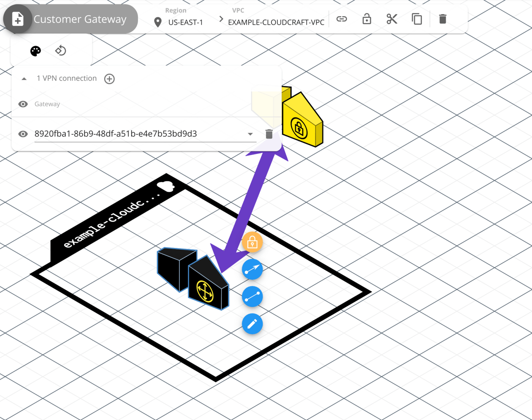Add a VPN connection with plus icon
Screen dimensions: 532x420
pyautogui.click(x=109, y=79)
